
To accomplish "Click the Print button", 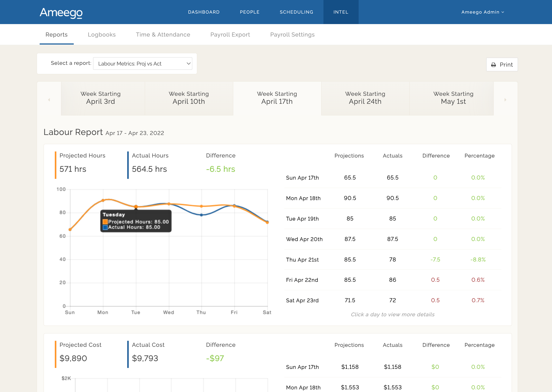I will click(x=502, y=64).
